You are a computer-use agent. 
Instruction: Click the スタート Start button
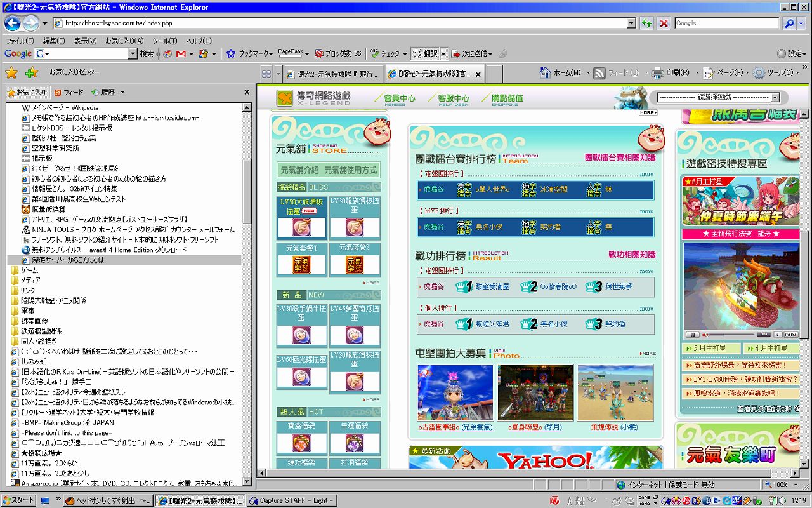click(19, 500)
